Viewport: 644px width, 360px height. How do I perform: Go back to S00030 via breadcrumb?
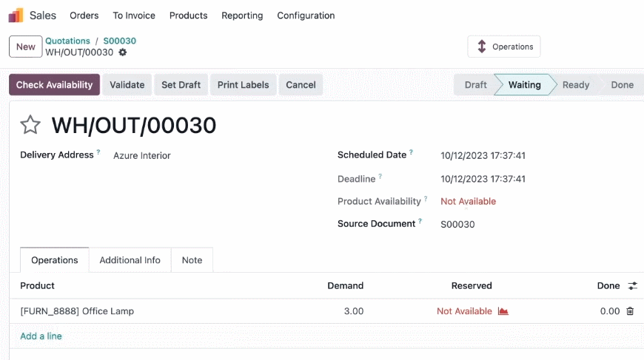[x=119, y=41]
